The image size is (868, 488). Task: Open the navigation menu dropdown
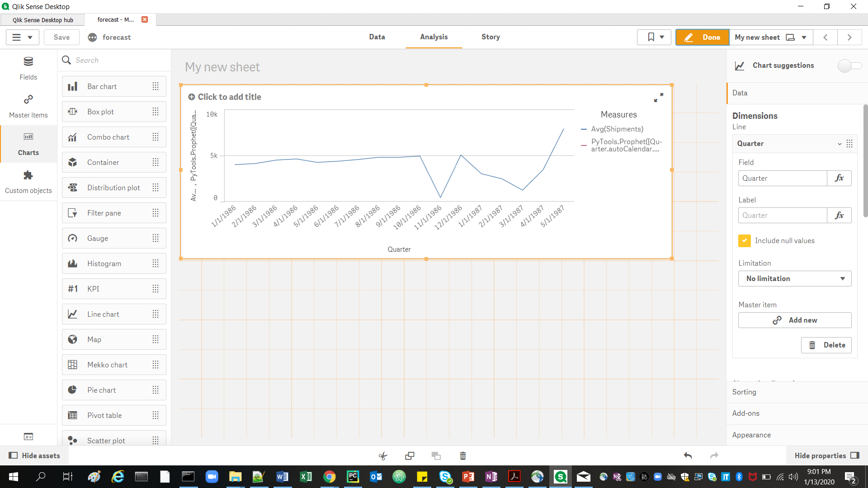(22, 37)
